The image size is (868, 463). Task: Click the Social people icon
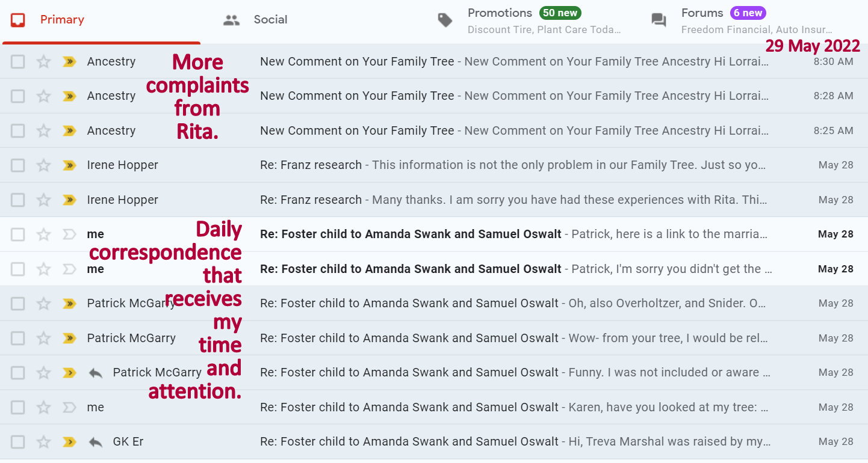[231, 20]
